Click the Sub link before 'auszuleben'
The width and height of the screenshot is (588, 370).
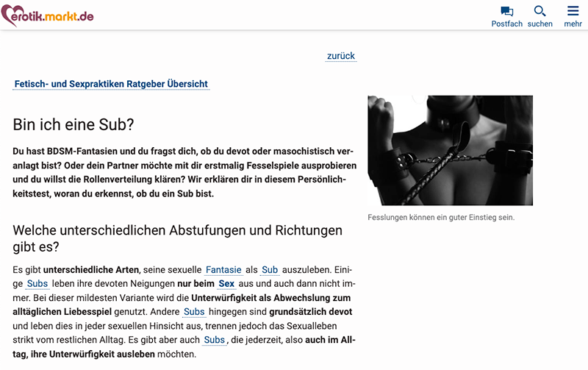tap(270, 270)
